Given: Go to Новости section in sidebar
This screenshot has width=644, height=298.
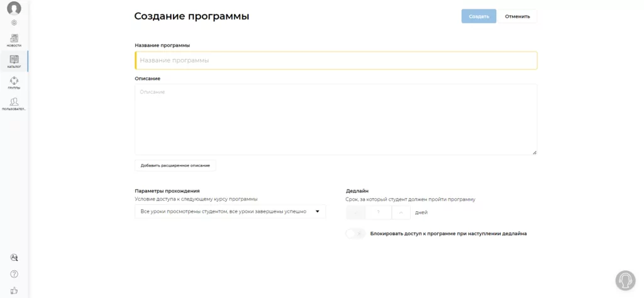Looking at the screenshot, I should click(x=14, y=40).
